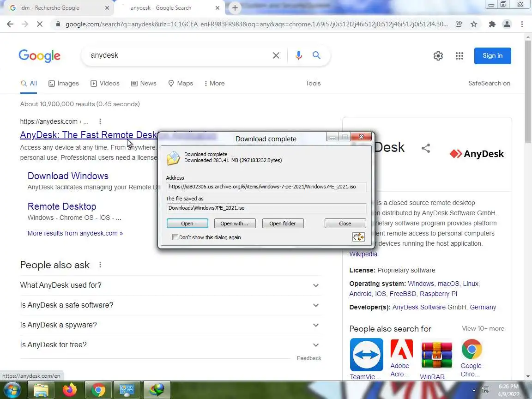Select the News search tab
Viewport: 532px width, 399px height.
click(x=144, y=83)
